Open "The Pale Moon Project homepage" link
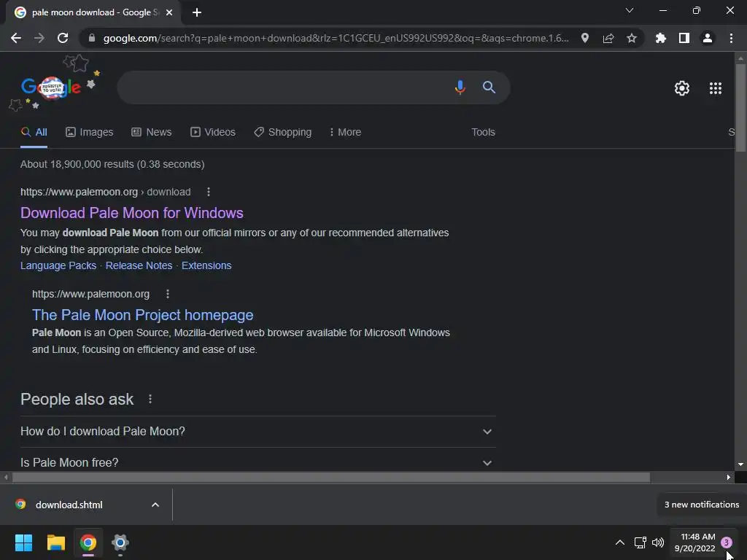The height and width of the screenshot is (560, 747). click(x=142, y=315)
